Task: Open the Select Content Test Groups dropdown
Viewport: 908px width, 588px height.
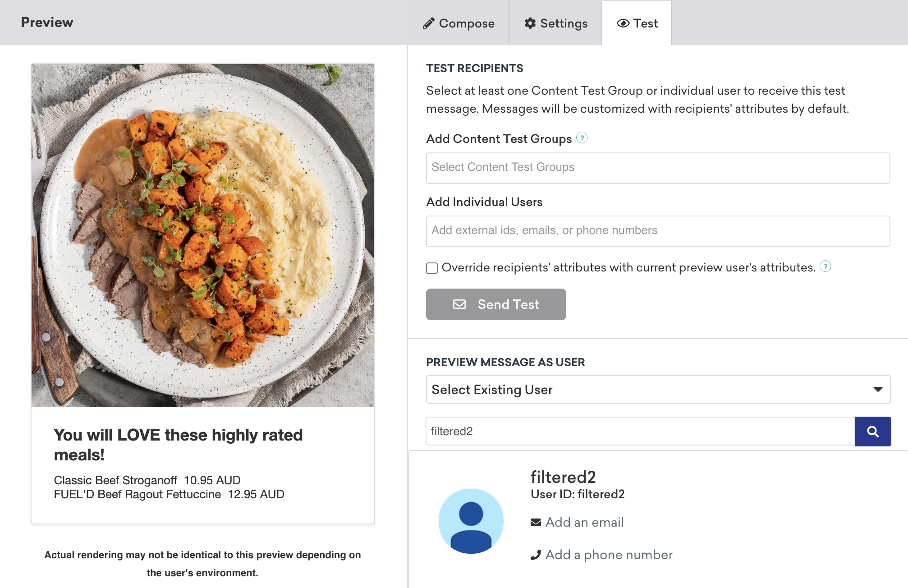Action: 658,167
